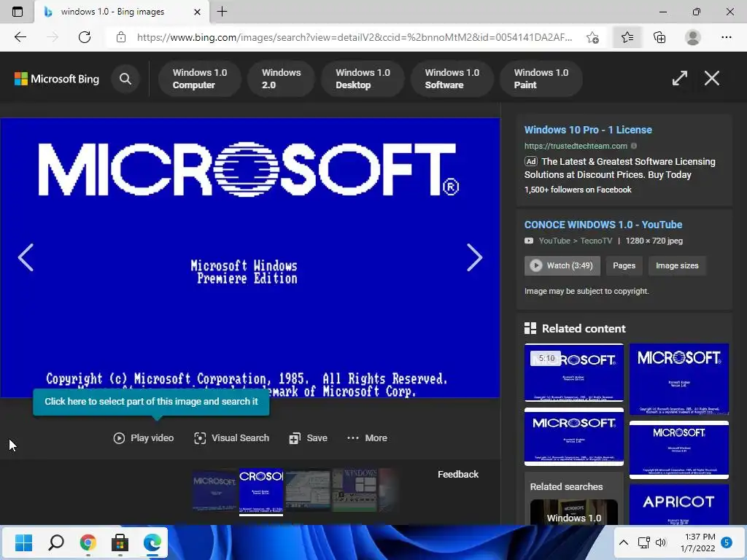Close the image detail view
Viewport: 747px width, 560px height.
[712, 78]
